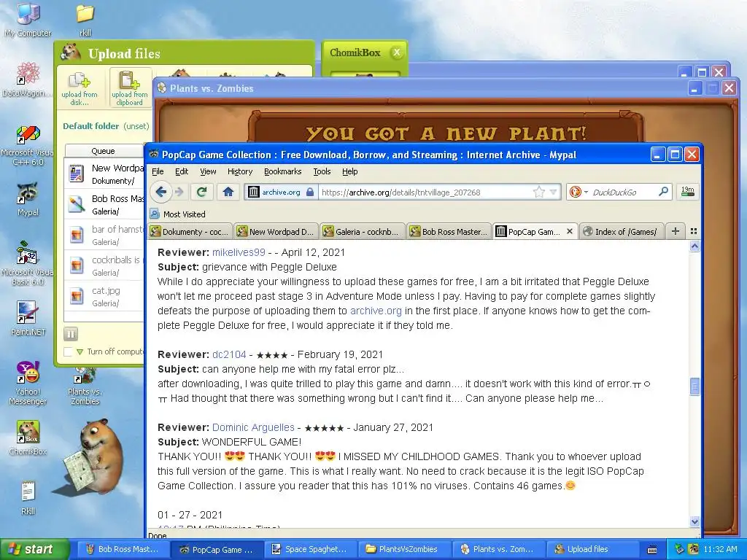Image resolution: width=747 pixels, height=560 pixels.
Task: Select New Wordpad row in upload queue
Action: 104,174
